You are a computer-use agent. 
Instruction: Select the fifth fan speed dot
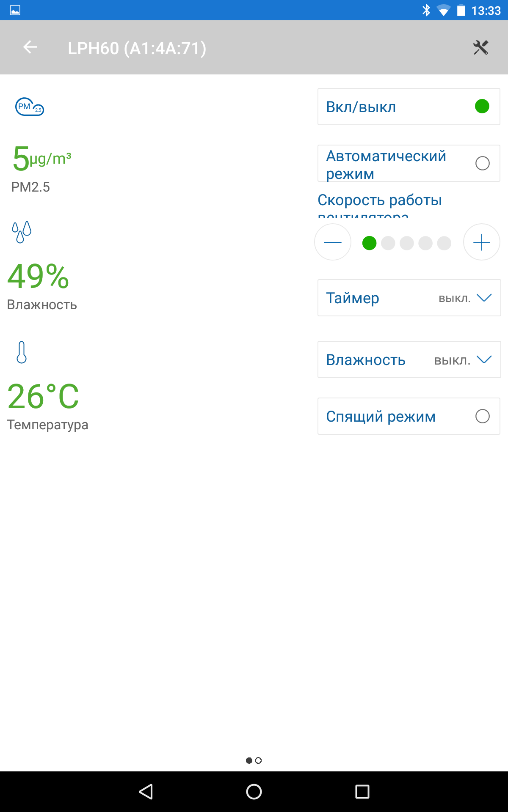click(x=444, y=243)
